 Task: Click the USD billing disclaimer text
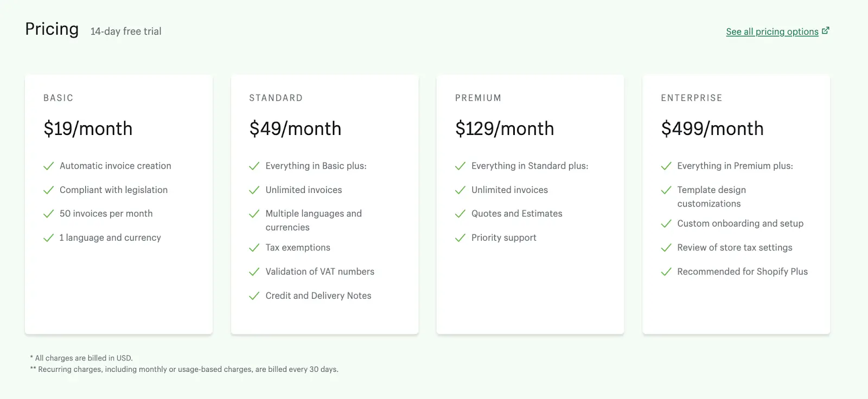[81, 358]
